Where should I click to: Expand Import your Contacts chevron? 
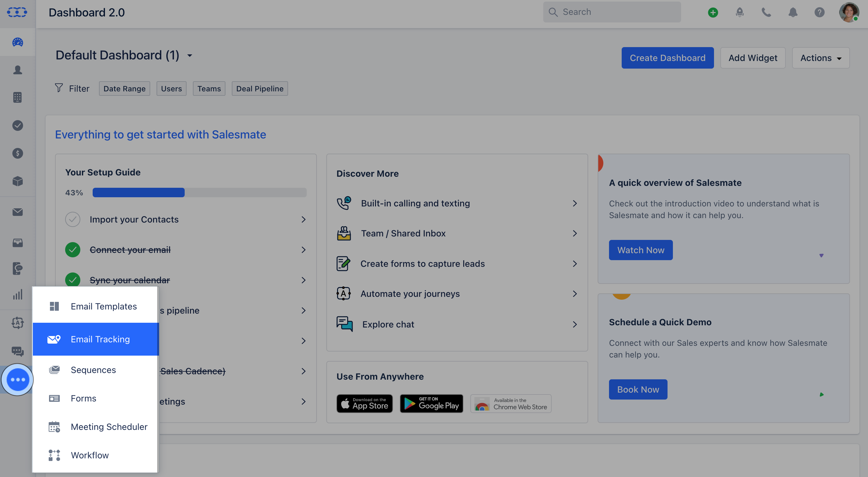point(304,219)
